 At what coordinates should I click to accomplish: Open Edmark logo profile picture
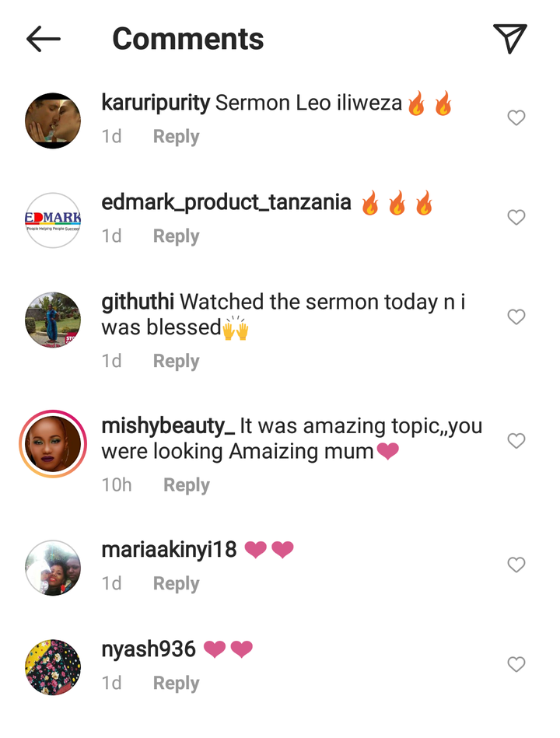(x=53, y=220)
